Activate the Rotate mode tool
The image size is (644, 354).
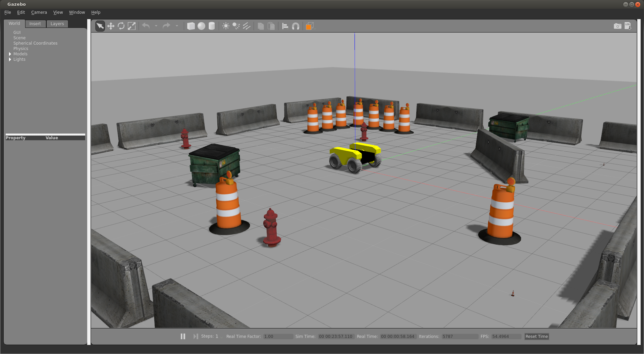121,26
